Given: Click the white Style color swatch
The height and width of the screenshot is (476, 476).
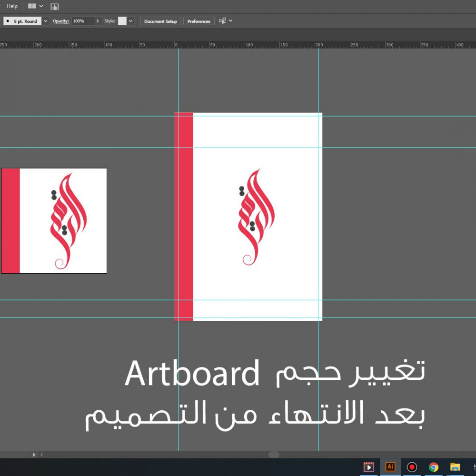Looking at the screenshot, I should coord(122,21).
